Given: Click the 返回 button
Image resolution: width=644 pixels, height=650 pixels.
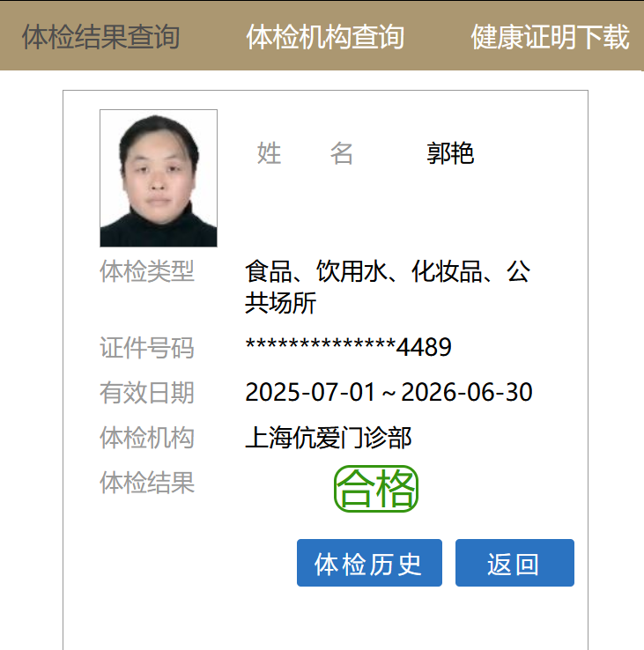Looking at the screenshot, I should tap(514, 563).
